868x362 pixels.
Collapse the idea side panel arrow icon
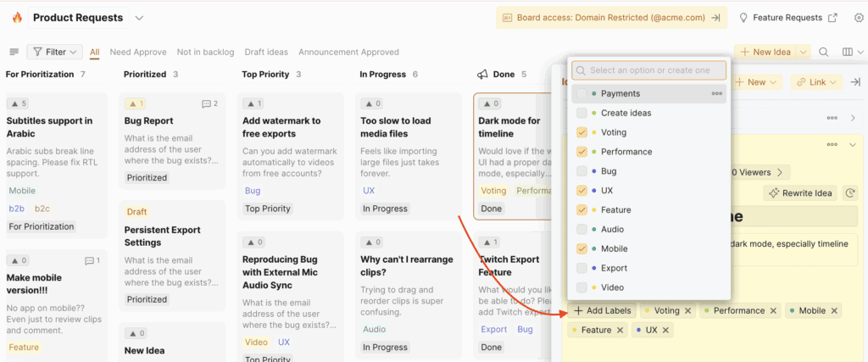pyautogui.click(x=855, y=82)
